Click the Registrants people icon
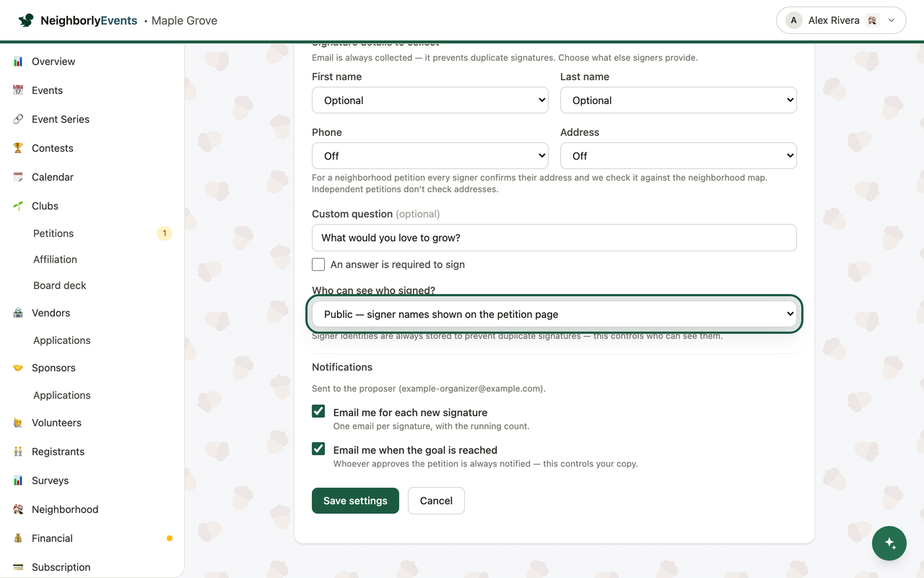Screen dimensions: 924x578 18,452
